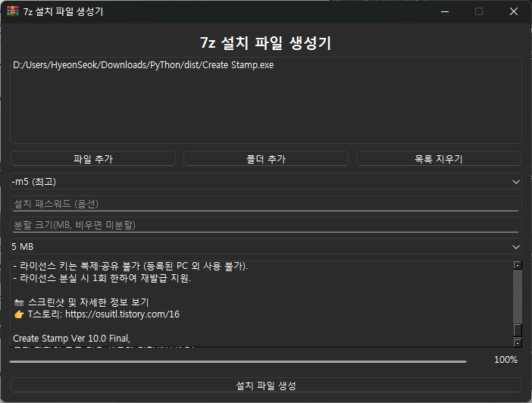Click the 폴더 추가 button
The width and height of the screenshot is (532, 403).
pyautogui.click(x=266, y=159)
